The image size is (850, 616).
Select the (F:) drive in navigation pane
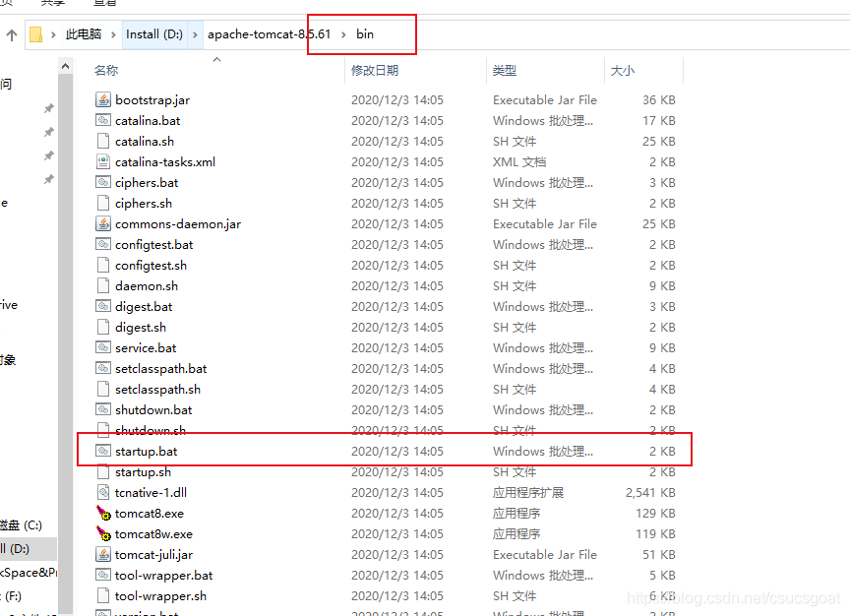pos(11,596)
